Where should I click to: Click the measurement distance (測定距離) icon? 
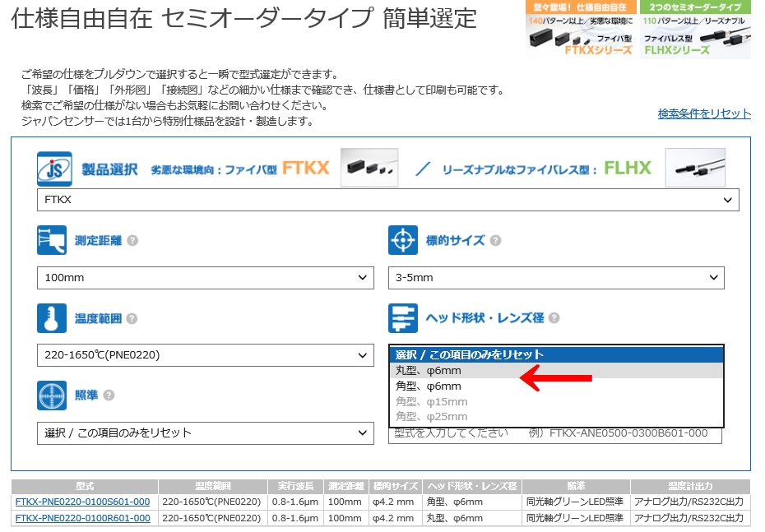52,240
